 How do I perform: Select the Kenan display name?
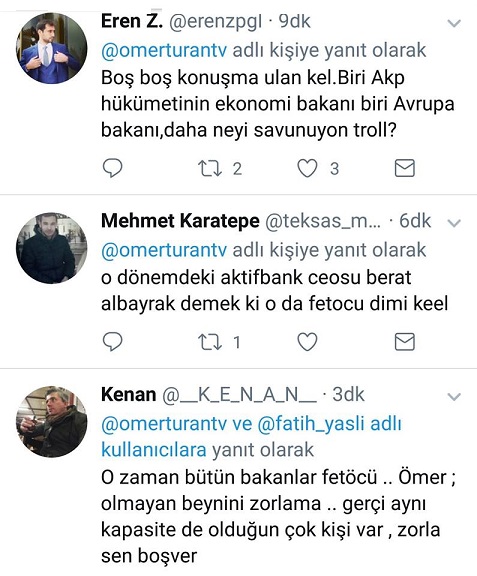(129, 395)
